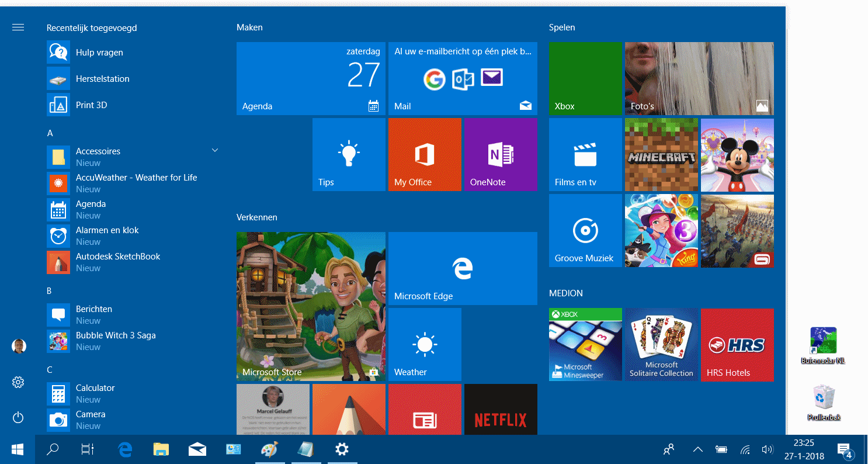Open the Mail tile
The image size is (868, 464).
pyautogui.click(x=463, y=78)
